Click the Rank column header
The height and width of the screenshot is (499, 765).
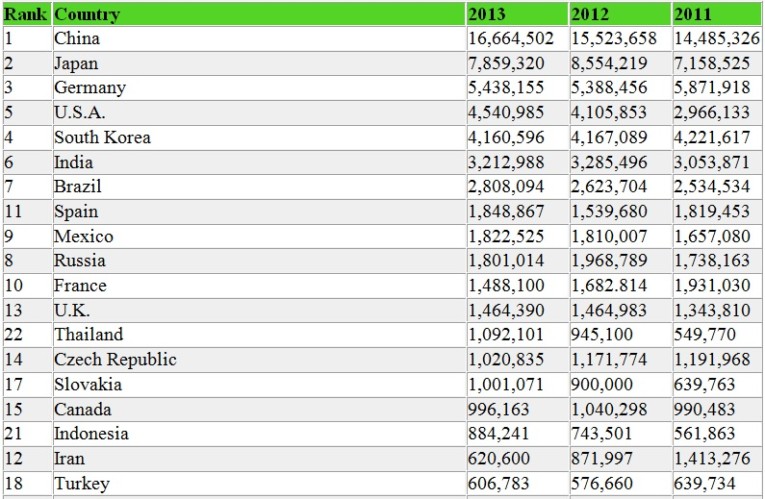(26, 14)
